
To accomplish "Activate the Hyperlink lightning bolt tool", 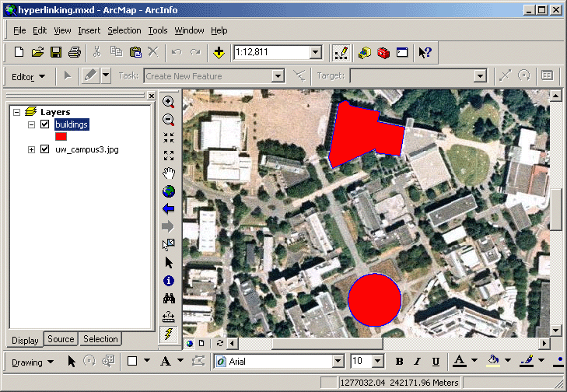I will pyautogui.click(x=168, y=334).
